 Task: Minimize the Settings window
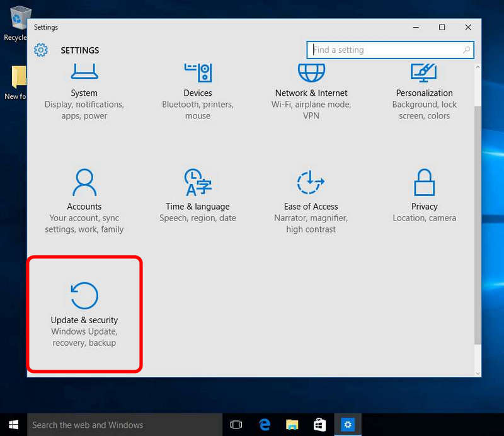click(x=416, y=27)
